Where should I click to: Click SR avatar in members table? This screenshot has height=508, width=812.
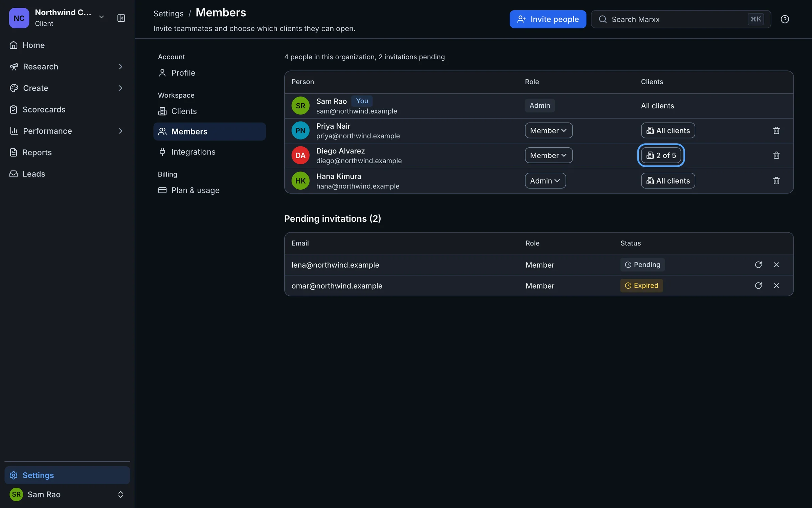[x=300, y=106]
